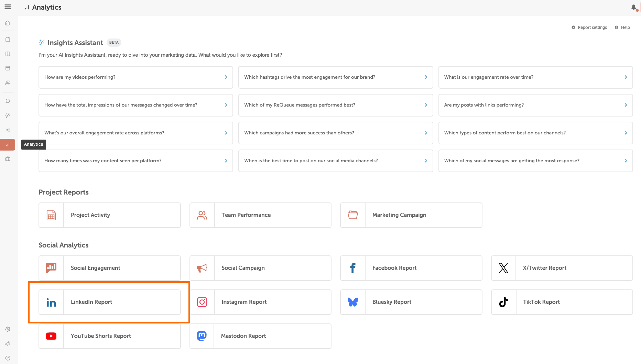Viewport: 641px width, 364px height.
Task: Click the Social Engagement chart icon
Action: click(51, 268)
